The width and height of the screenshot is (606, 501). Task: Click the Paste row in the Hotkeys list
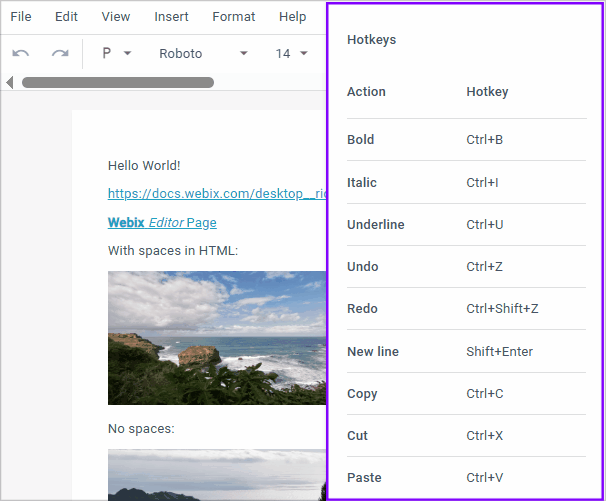pos(466,478)
